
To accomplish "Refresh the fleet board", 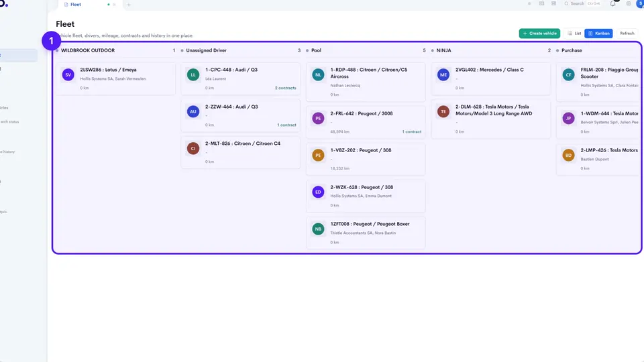I will [x=627, y=34].
